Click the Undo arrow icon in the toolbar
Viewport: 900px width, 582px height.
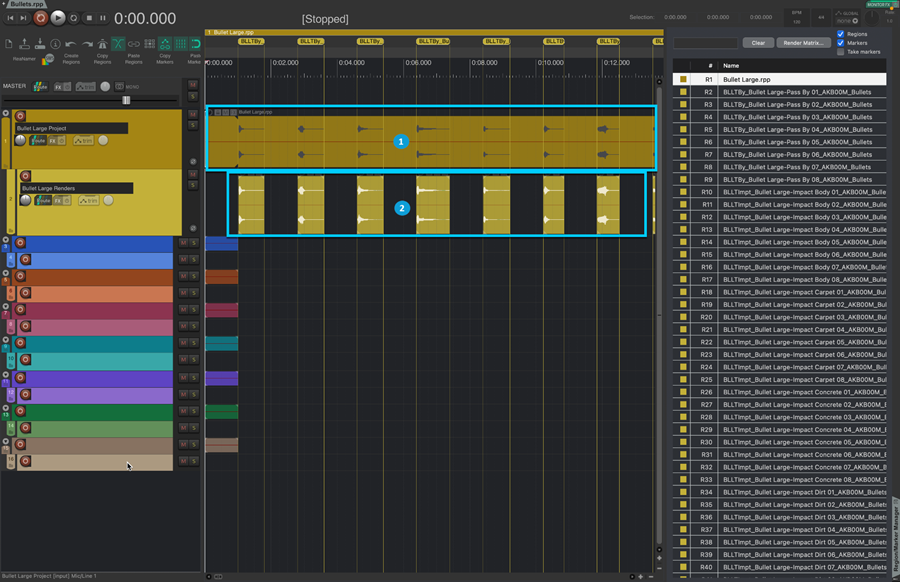pos(71,44)
